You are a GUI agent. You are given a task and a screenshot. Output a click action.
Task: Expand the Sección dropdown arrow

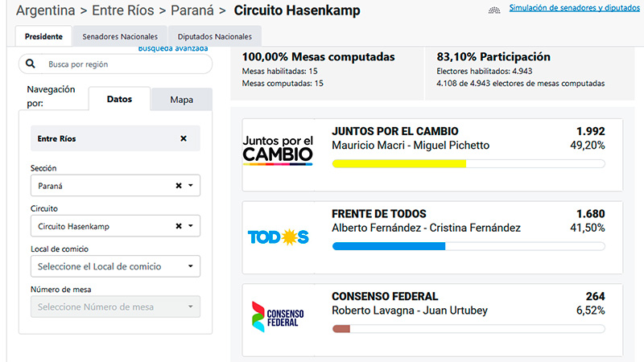(x=191, y=186)
